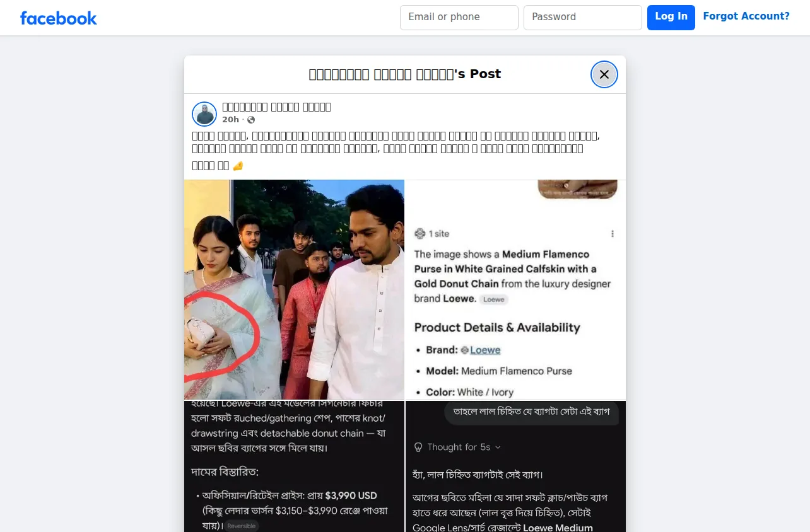Screen dimensions: 810x532
Task: Click the "Reversible" source chip
Action: (242, 526)
